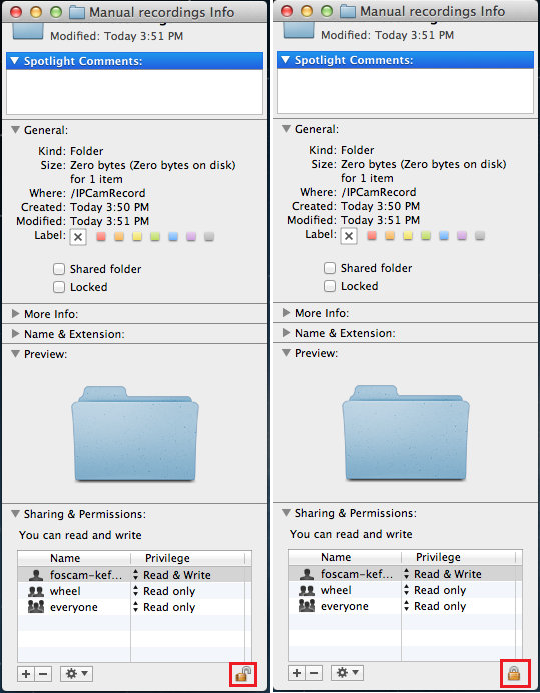The width and height of the screenshot is (540, 693).
Task: Select everyone name in right permissions table
Action: (345, 606)
